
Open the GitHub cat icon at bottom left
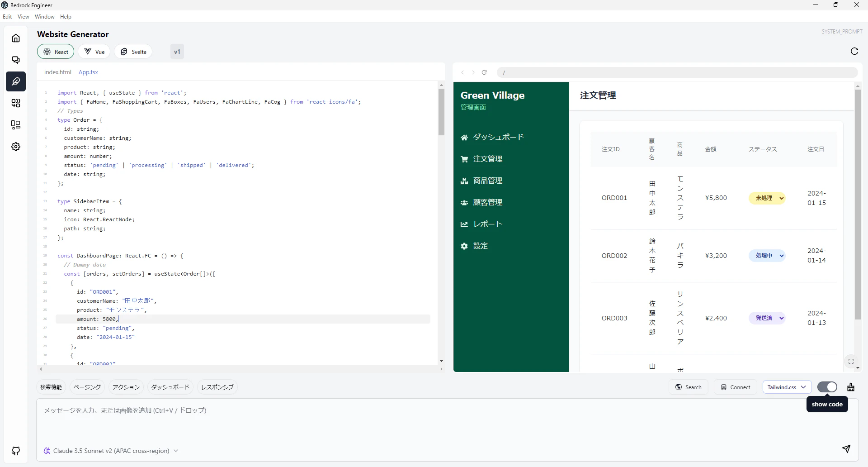[16, 451]
